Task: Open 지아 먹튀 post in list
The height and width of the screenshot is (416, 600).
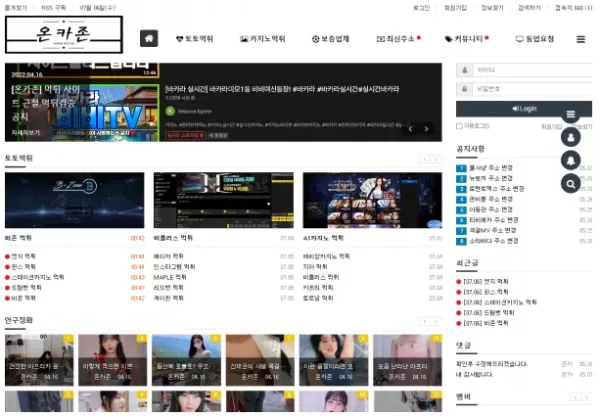Action: [315, 267]
